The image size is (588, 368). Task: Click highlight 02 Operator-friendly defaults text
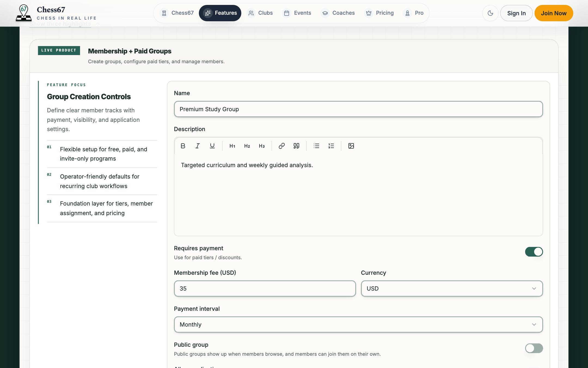[100, 181]
